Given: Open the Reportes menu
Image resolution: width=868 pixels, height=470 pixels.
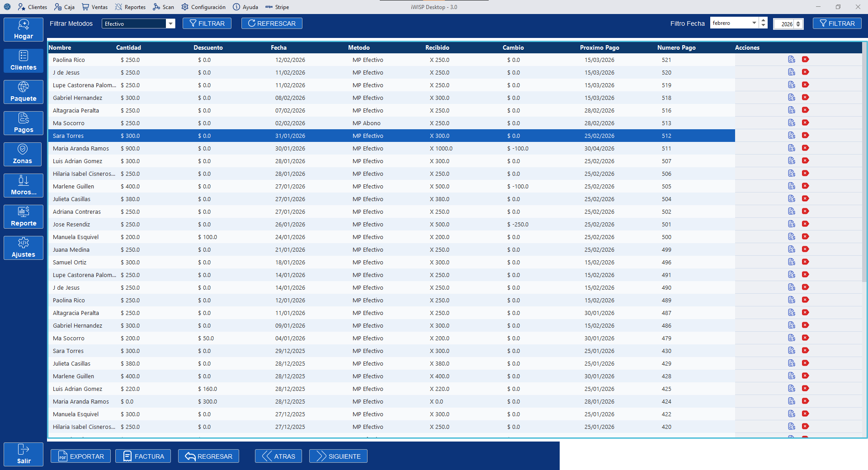Looking at the screenshot, I should (x=130, y=7).
